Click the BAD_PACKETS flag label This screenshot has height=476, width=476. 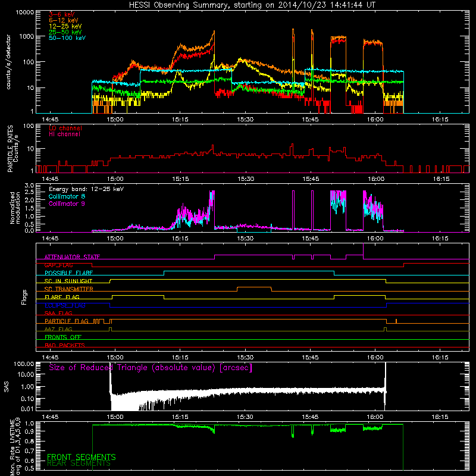click(65, 345)
